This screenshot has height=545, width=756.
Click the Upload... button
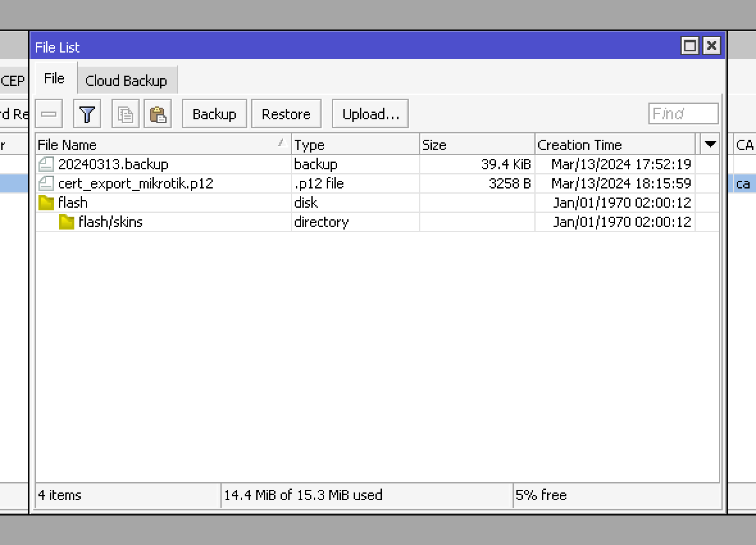[x=370, y=114]
